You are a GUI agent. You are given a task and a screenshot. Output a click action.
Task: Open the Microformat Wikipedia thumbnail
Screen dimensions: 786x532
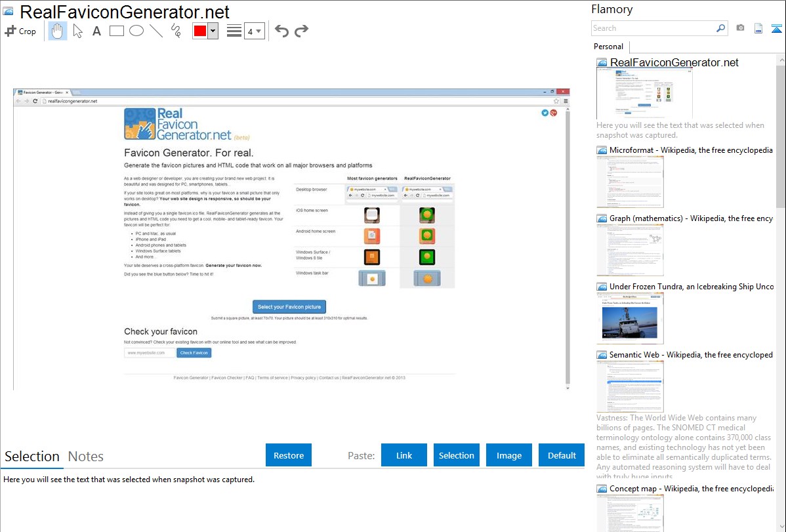[630, 182]
